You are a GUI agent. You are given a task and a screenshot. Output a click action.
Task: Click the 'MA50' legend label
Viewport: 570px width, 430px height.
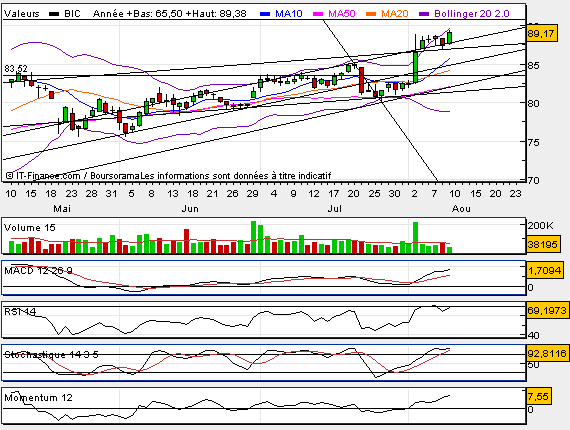tap(342, 14)
